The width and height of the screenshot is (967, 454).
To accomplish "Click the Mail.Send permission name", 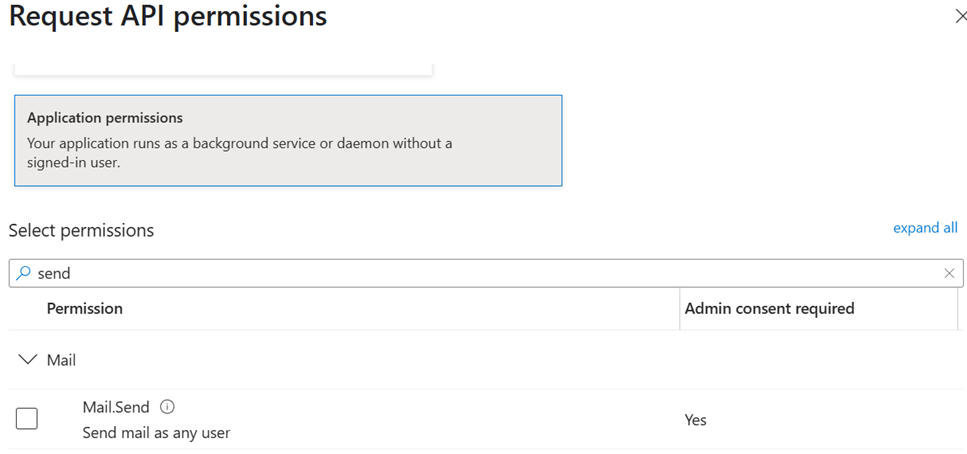I will point(116,407).
